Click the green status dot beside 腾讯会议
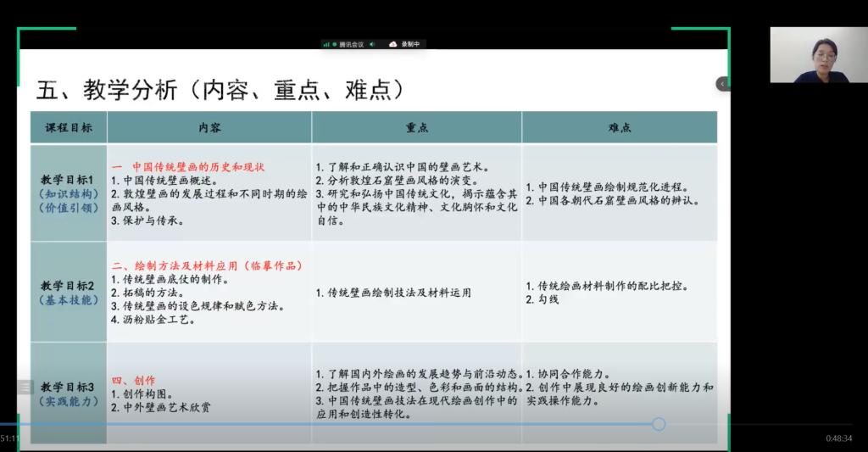The image size is (868, 452). pos(335,44)
